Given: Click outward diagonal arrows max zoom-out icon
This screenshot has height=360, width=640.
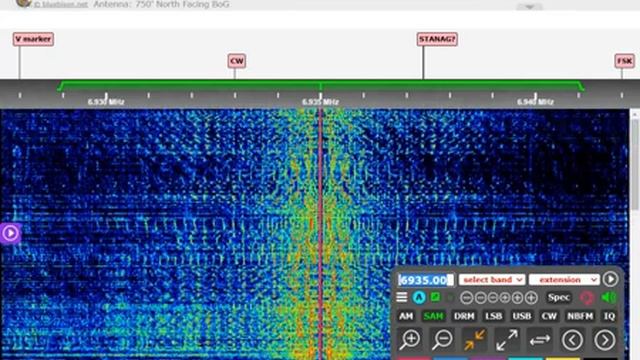Looking at the screenshot, I should pos(507,340).
